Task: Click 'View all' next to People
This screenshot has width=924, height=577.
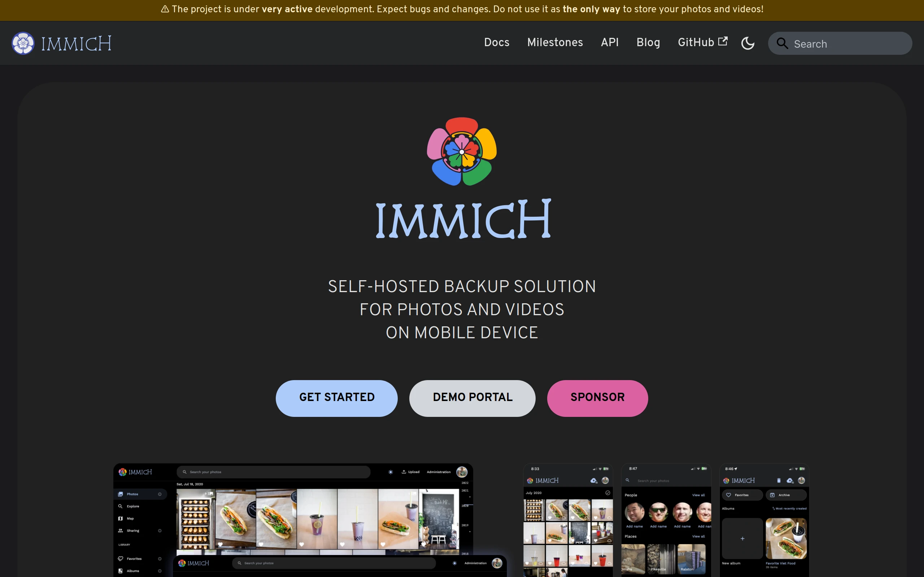Action: pyautogui.click(x=699, y=495)
